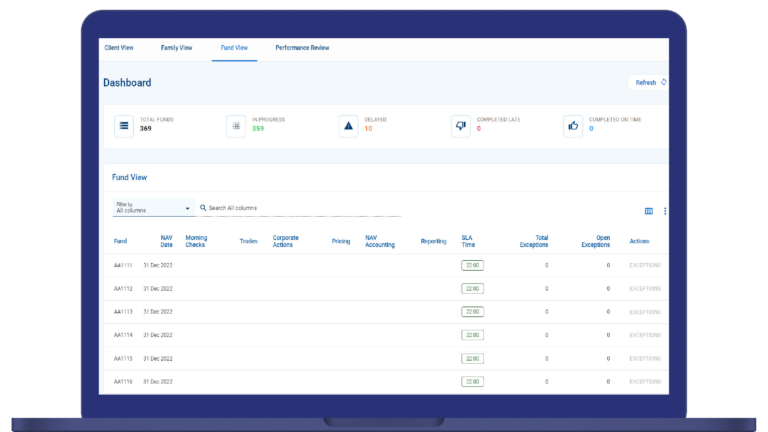Open the Performance Review tab
The image size is (768, 432).
302,48
